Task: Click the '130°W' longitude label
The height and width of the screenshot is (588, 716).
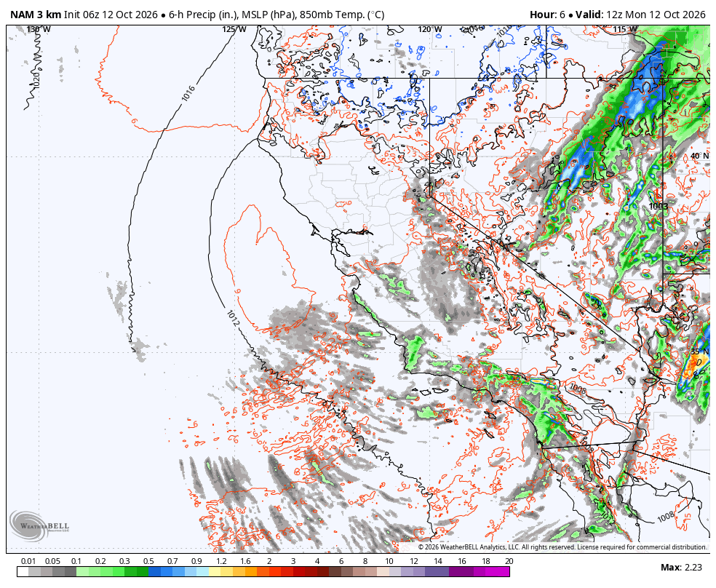Action: pos(39,30)
